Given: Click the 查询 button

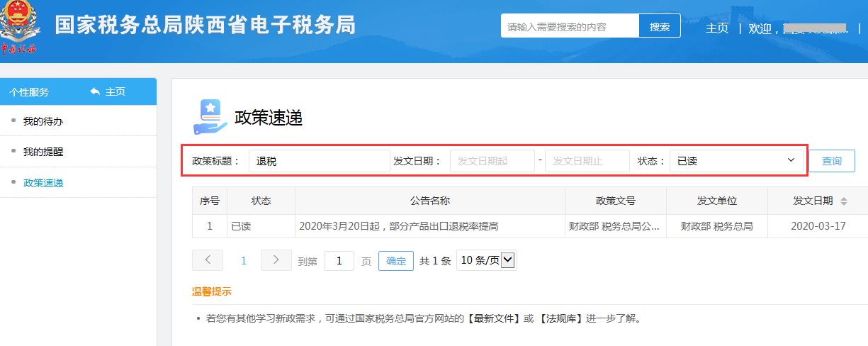Looking at the screenshot, I should [x=832, y=161].
